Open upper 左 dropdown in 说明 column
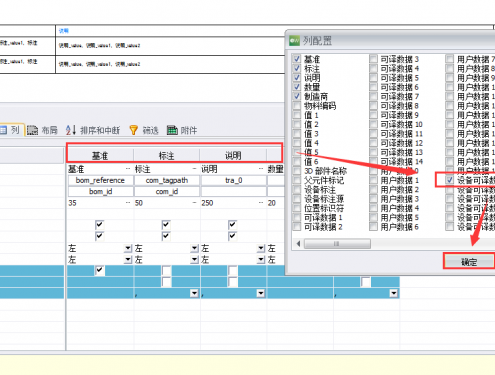The height and width of the screenshot is (375, 495). click(x=261, y=248)
